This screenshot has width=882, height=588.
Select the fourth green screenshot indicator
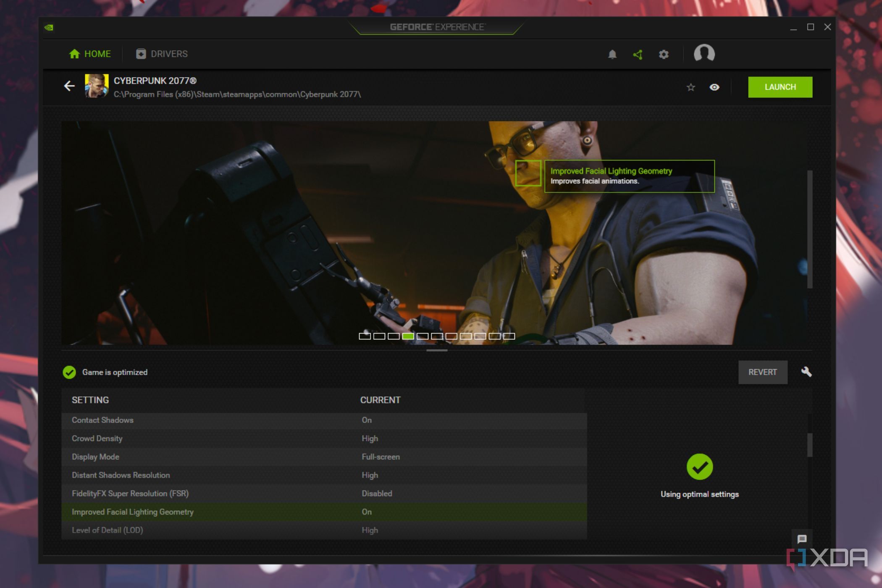pos(408,336)
